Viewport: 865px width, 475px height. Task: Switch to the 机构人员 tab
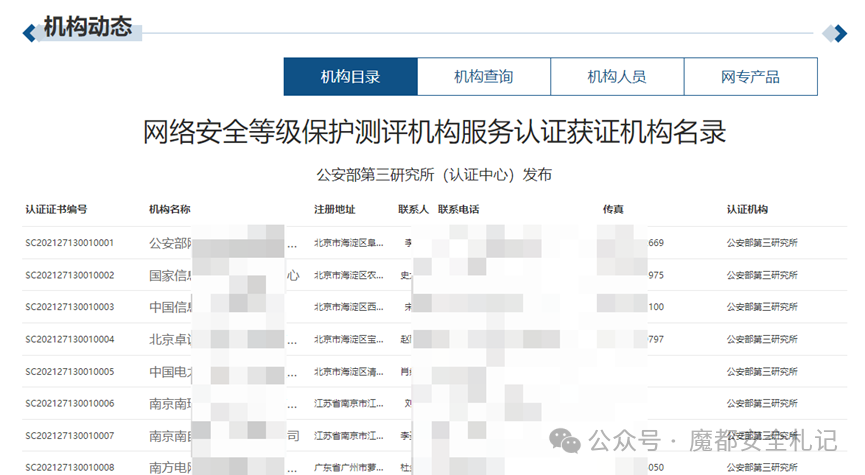[x=617, y=77]
